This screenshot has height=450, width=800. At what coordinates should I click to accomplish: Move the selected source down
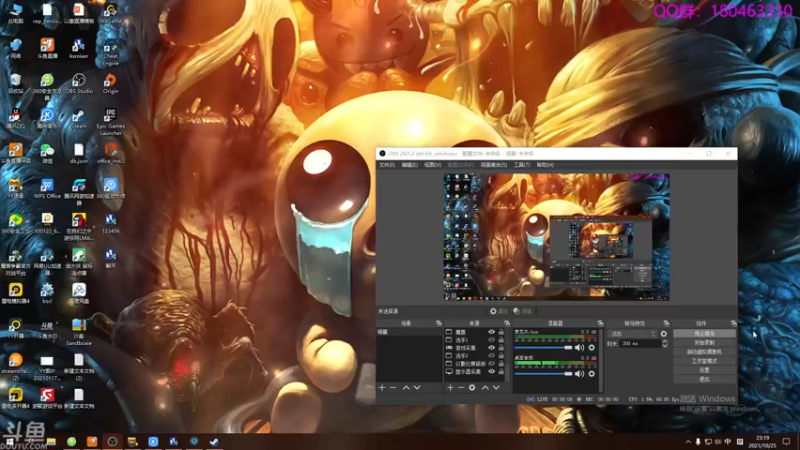496,388
